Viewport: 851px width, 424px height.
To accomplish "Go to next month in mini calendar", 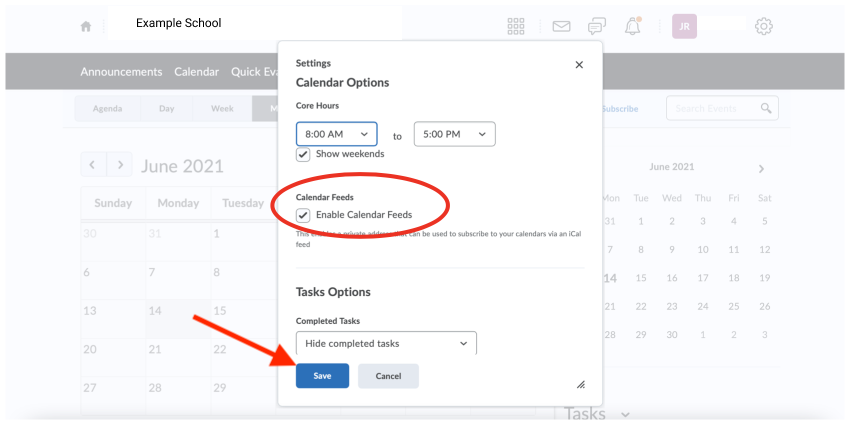I will click(x=761, y=169).
